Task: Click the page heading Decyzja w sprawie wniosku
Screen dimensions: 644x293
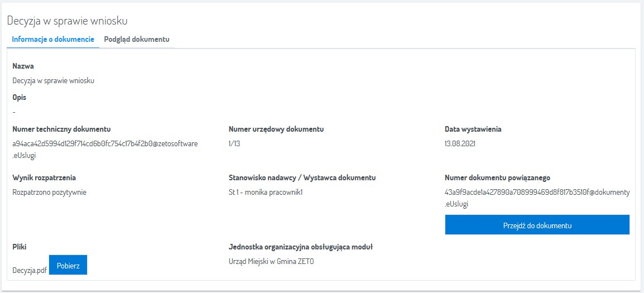Action: click(x=68, y=21)
